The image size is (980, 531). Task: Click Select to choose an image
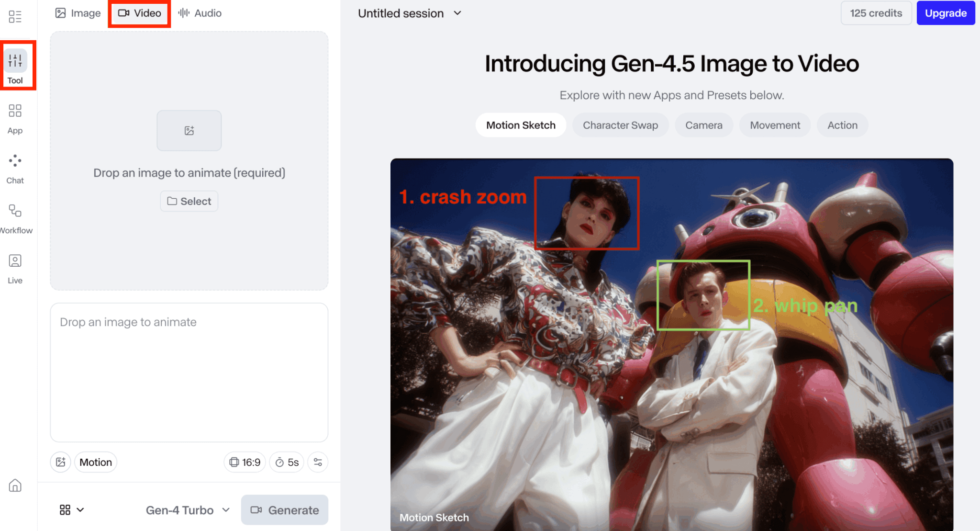[x=189, y=201]
